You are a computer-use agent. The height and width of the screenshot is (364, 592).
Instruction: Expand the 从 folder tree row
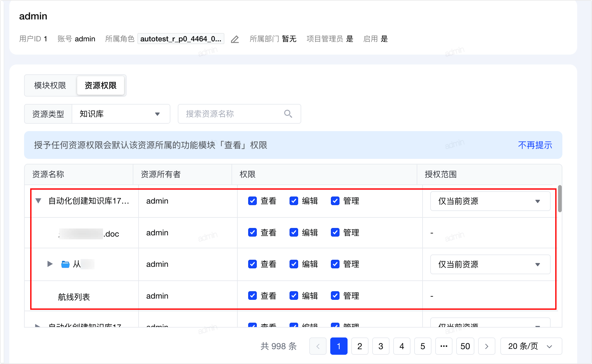(x=50, y=264)
